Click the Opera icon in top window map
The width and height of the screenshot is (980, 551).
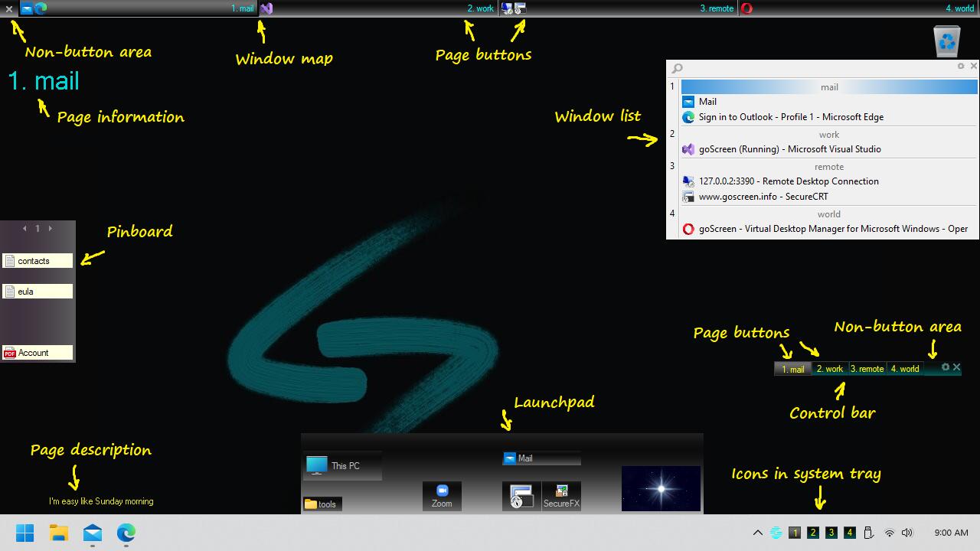(x=746, y=8)
